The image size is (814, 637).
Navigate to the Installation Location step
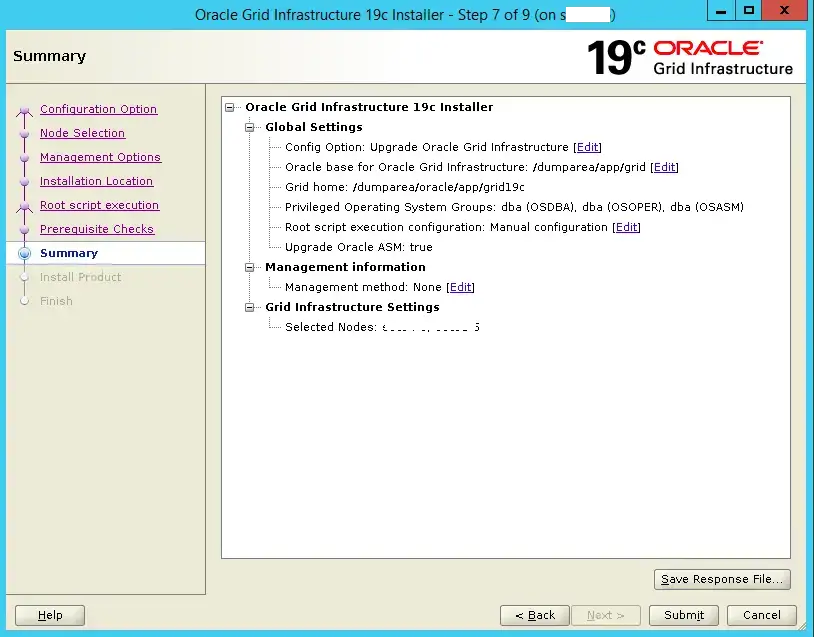(96, 181)
